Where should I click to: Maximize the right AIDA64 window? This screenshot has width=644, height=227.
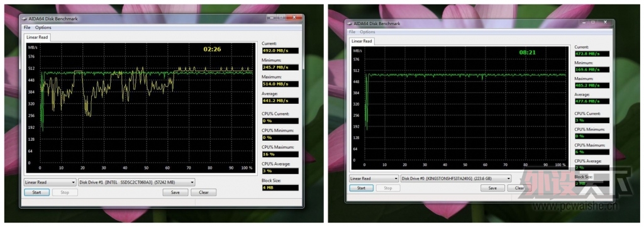[x=593, y=22]
